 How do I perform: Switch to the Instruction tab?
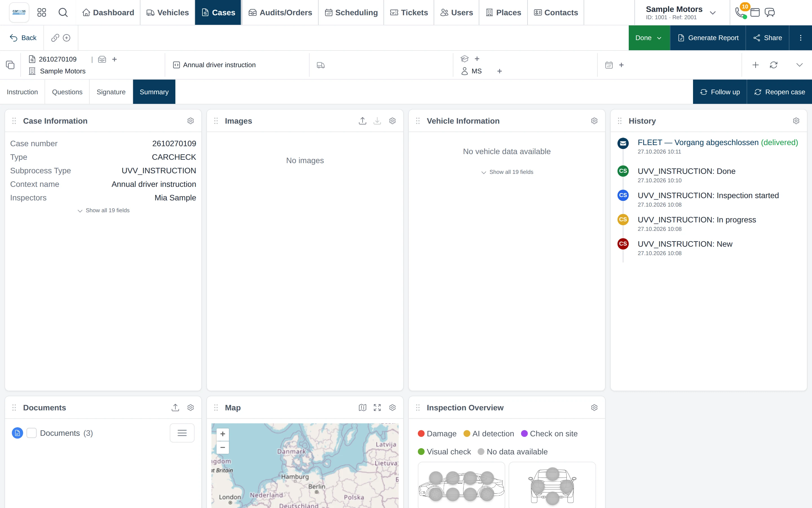pyautogui.click(x=23, y=92)
